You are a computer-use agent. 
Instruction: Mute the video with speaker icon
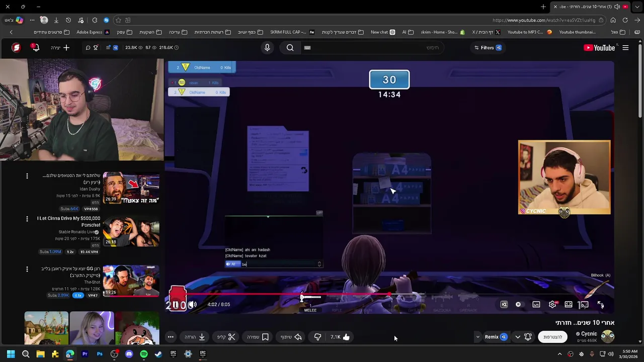pyautogui.click(x=193, y=304)
